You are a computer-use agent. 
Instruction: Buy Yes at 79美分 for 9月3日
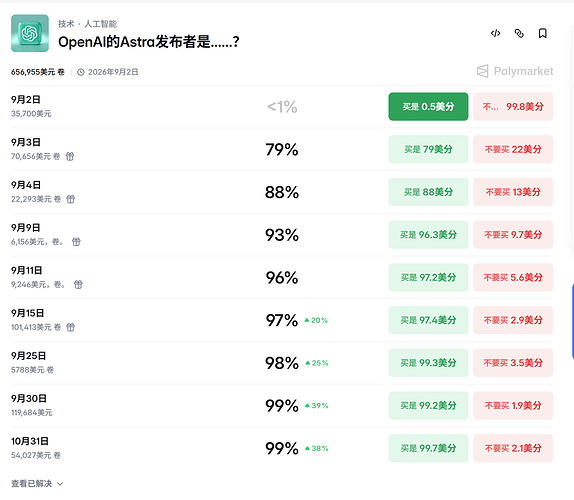(428, 149)
